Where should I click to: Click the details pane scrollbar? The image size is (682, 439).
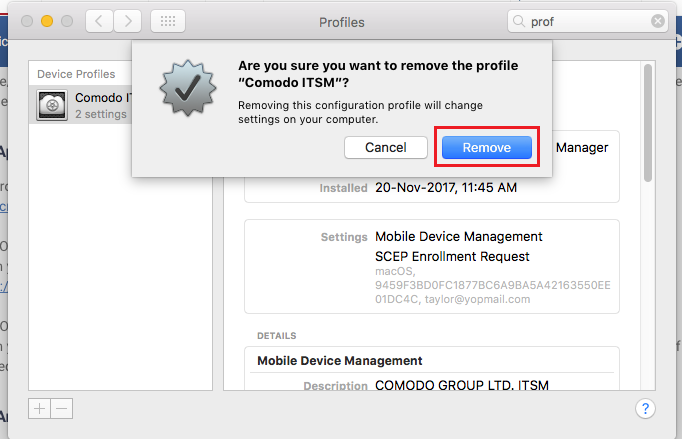coord(648,123)
